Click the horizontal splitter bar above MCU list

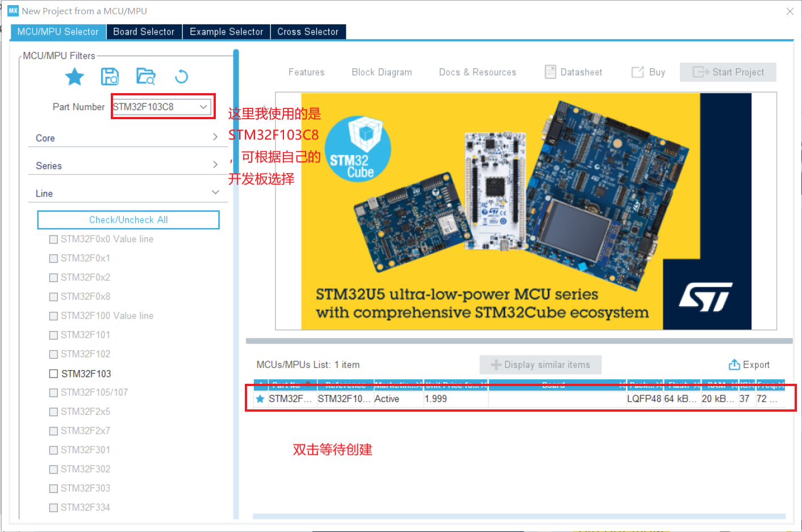(519, 341)
